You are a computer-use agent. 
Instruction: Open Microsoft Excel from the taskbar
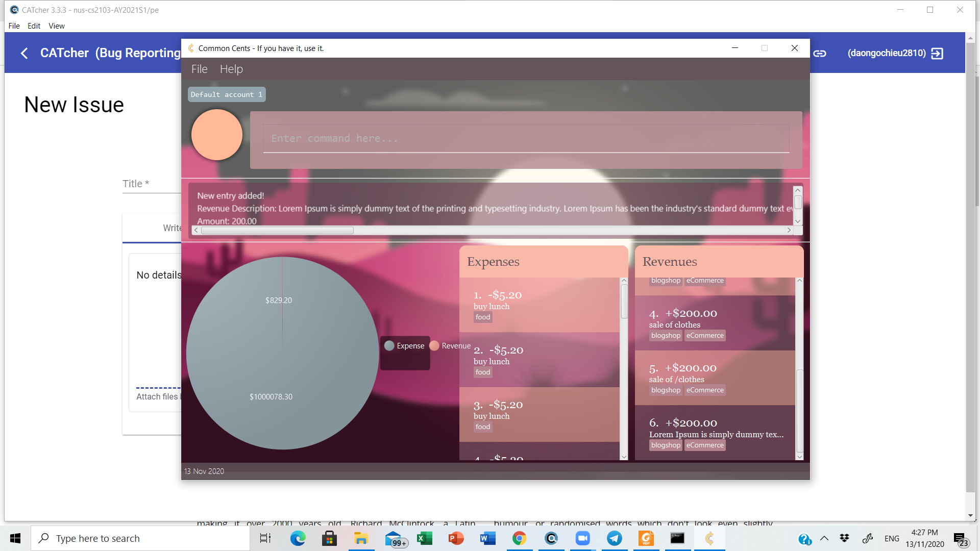pyautogui.click(x=424, y=538)
